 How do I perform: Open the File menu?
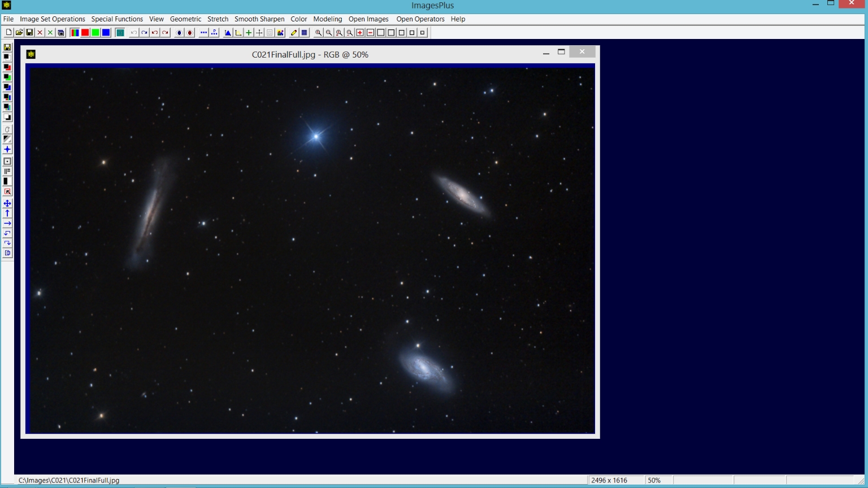point(8,19)
